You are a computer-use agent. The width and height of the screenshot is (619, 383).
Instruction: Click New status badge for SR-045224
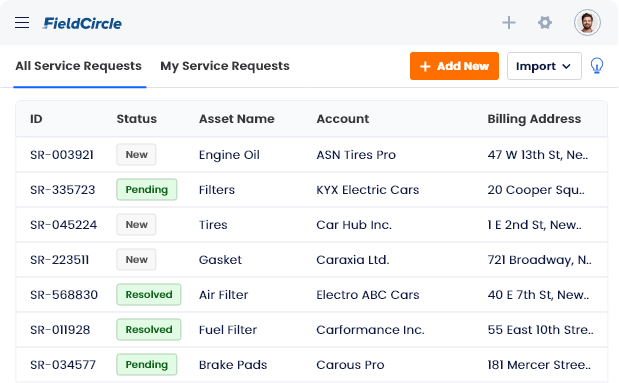pos(136,224)
